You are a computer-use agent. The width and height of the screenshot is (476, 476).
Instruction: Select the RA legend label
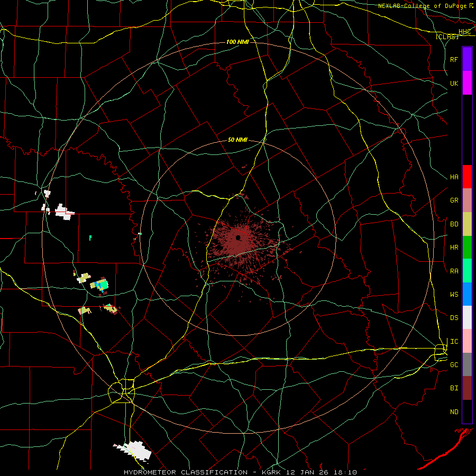(454, 271)
